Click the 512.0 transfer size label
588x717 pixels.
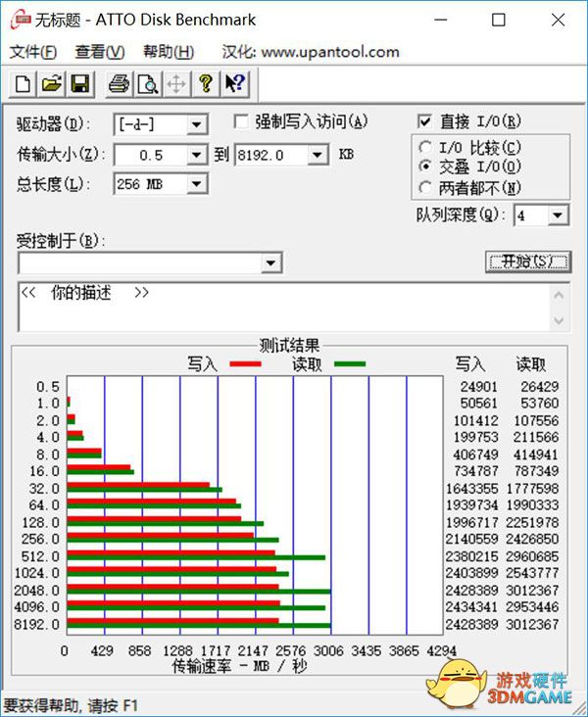click(41, 556)
